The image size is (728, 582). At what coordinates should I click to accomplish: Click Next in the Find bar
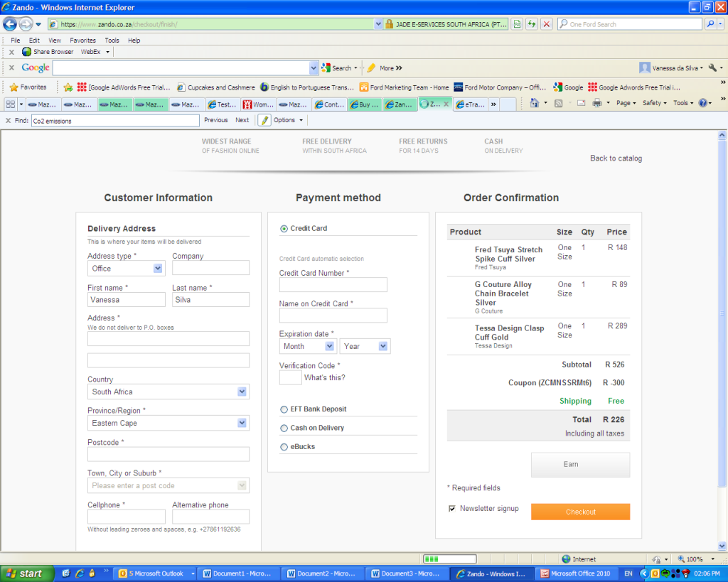(x=242, y=120)
